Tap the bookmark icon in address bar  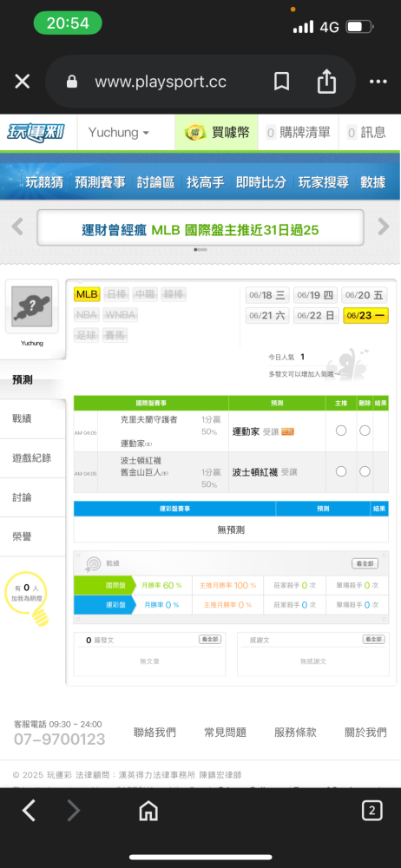pyautogui.click(x=281, y=82)
